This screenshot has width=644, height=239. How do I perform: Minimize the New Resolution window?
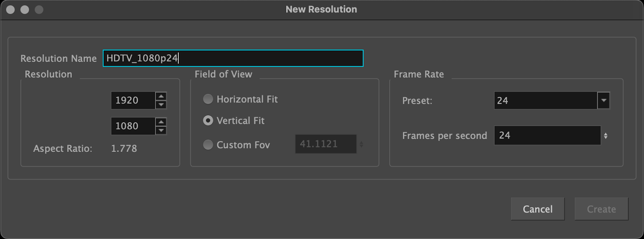pos(25,10)
